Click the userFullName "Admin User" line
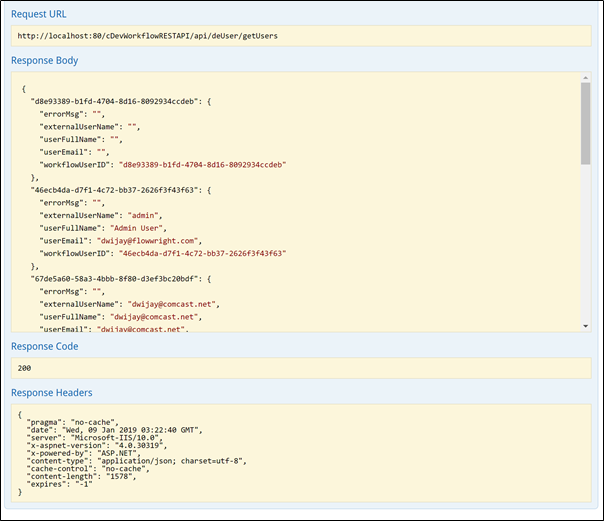The height and width of the screenshot is (521, 604). [x=103, y=228]
